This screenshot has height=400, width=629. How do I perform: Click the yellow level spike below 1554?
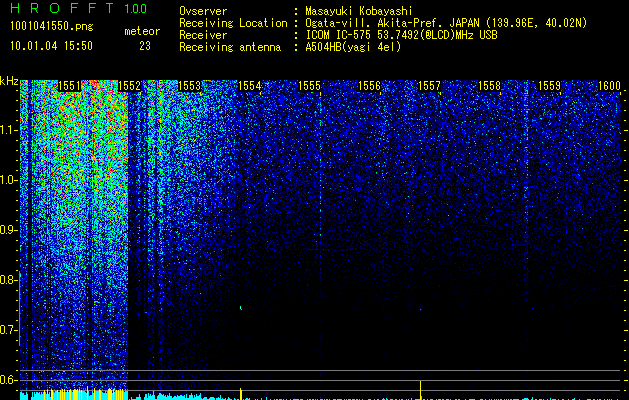pos(241,393)
